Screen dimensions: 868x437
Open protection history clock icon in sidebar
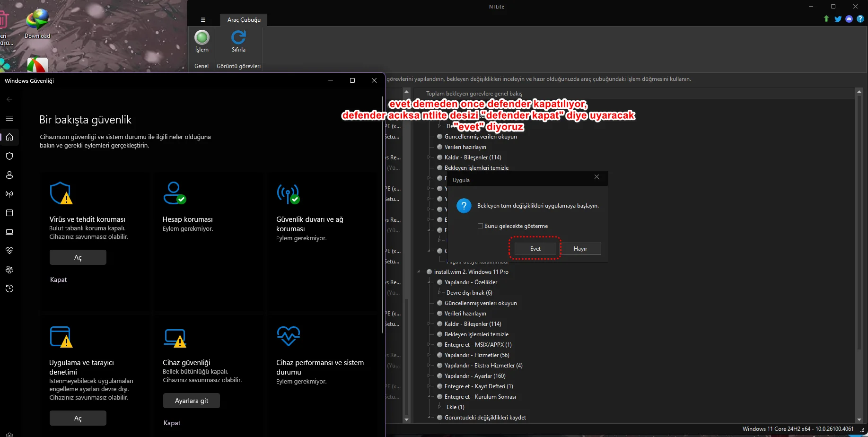9,288
